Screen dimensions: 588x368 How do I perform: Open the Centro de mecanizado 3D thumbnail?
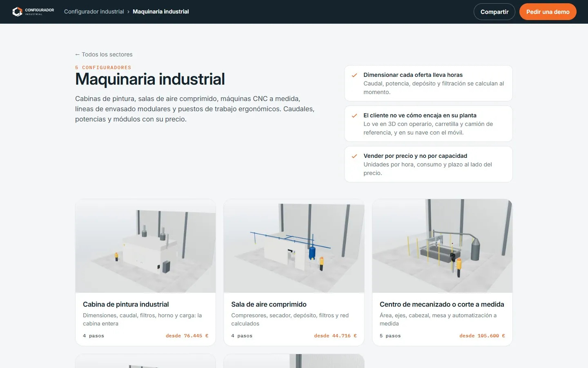click(x=442, y=246)
